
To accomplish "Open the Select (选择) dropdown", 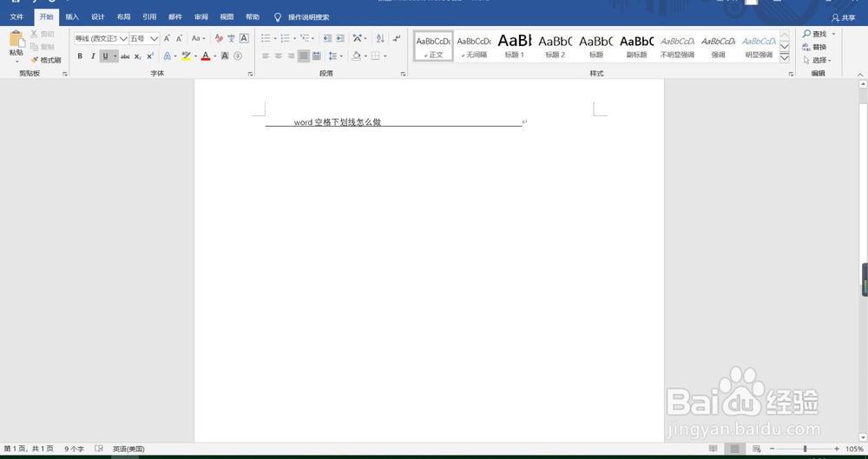I will point(817,60).
